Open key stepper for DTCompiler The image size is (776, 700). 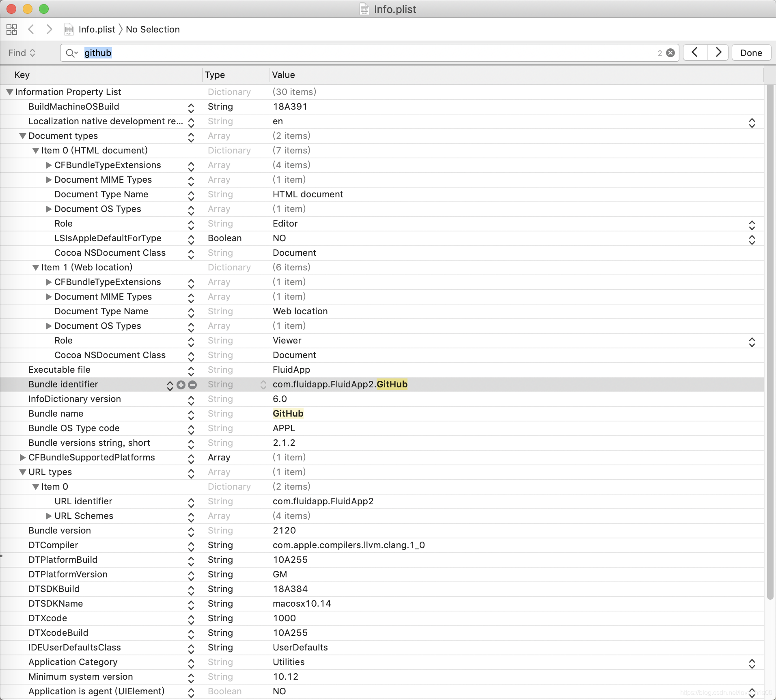pyautogui.click(x=191, y=546)
